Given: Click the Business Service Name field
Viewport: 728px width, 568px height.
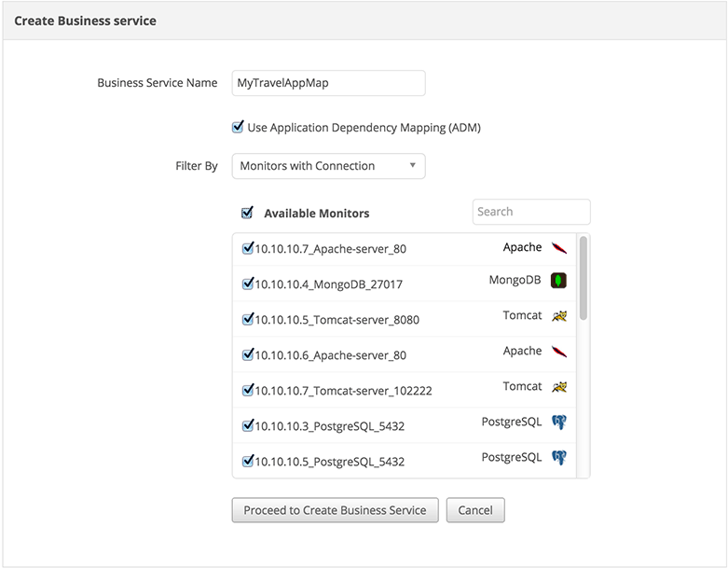Looking at the screenshot, I should (x=328, y=83).
